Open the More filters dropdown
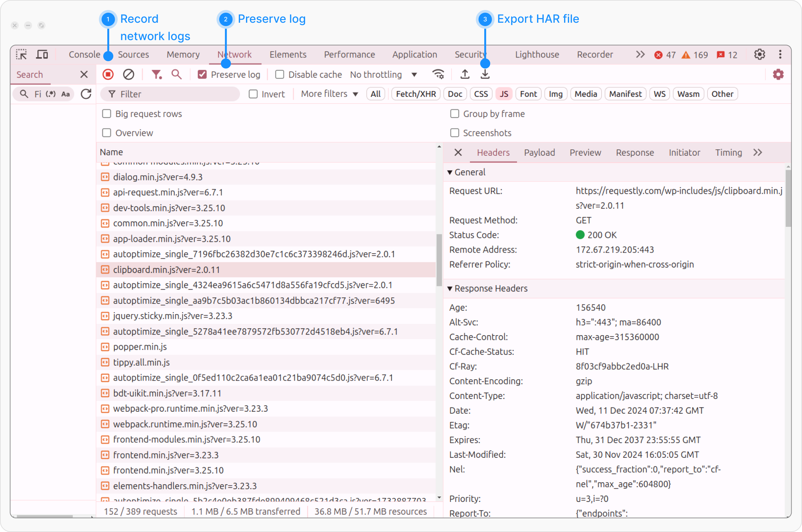The height and width of the screenshot is (532, 802). 328,94
